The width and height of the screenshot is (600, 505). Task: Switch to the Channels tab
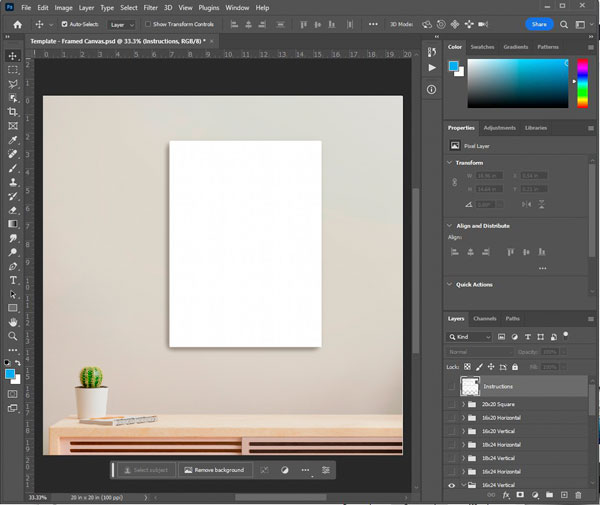coord(484,318)
